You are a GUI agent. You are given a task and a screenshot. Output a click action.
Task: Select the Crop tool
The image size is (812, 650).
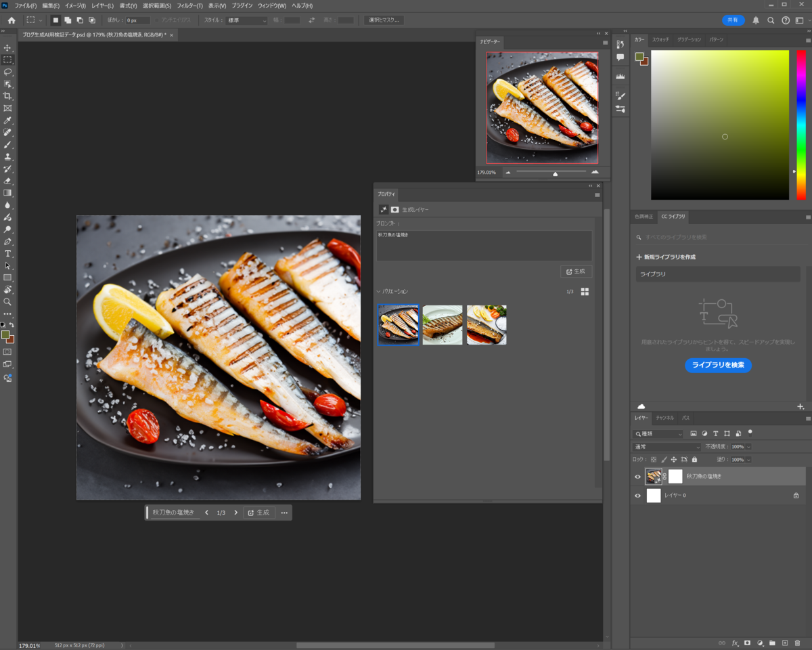(7, 96)
